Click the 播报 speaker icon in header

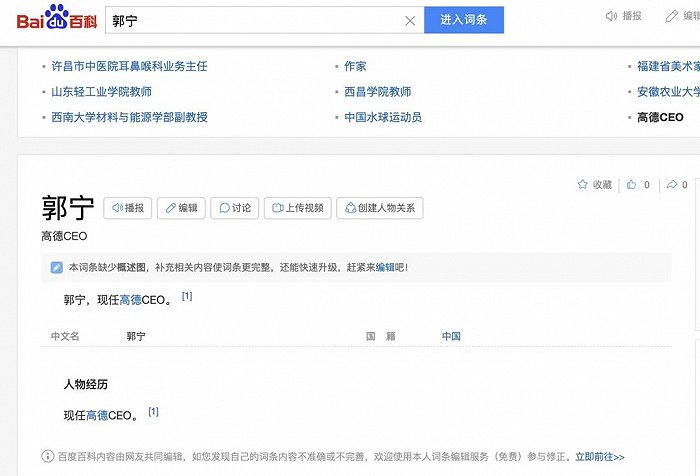coord(611,16)
